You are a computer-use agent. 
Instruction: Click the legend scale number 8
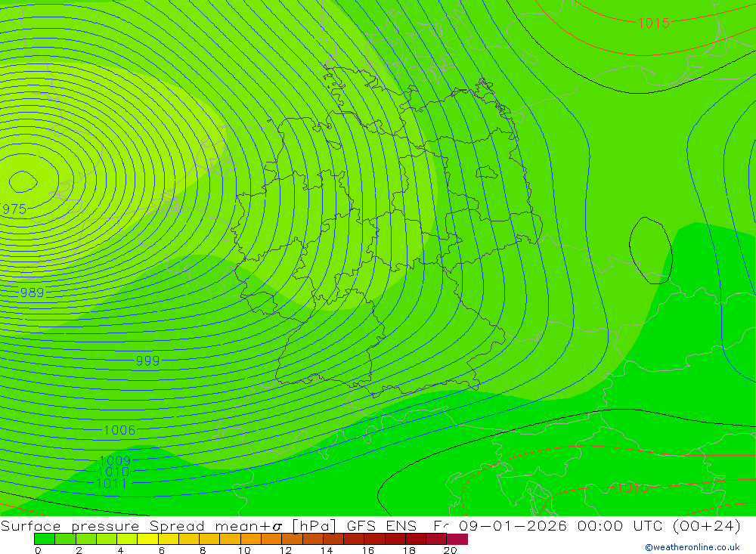(x=203, y=550)
